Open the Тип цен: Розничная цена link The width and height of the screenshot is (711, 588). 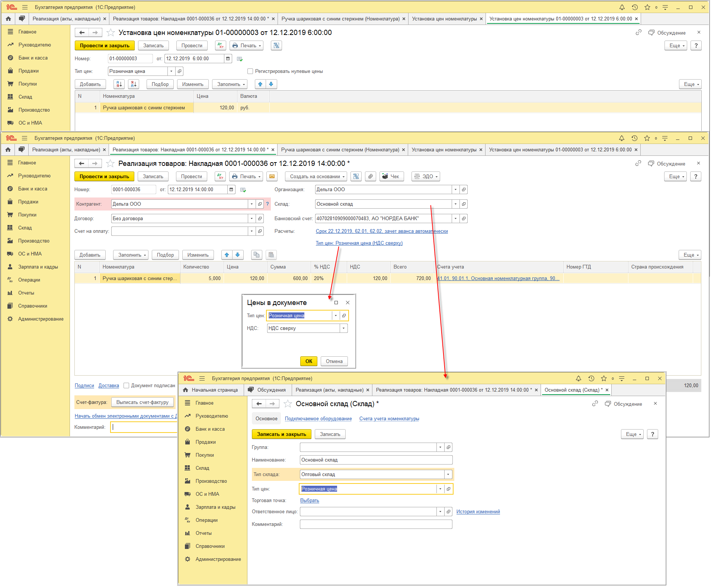point(359,243)
